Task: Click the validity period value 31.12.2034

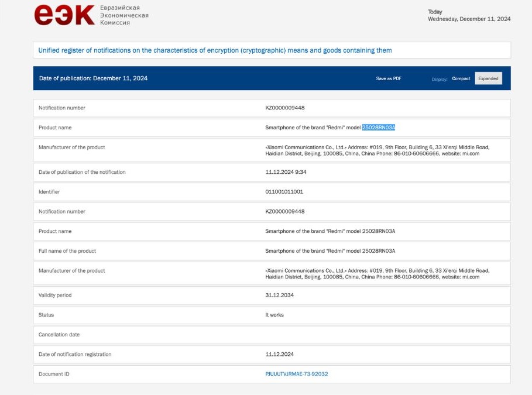Action: click(279, 296)
